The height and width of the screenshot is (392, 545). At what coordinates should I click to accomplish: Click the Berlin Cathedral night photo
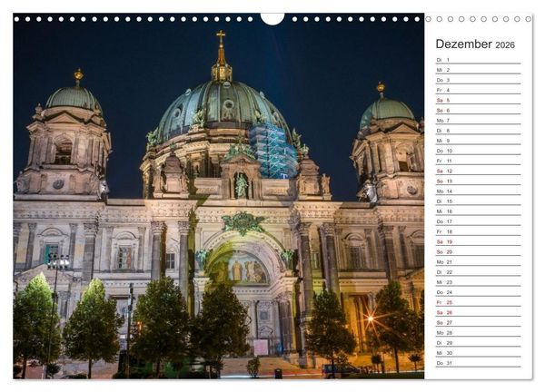pyautogui.click(x=219, y=196)
